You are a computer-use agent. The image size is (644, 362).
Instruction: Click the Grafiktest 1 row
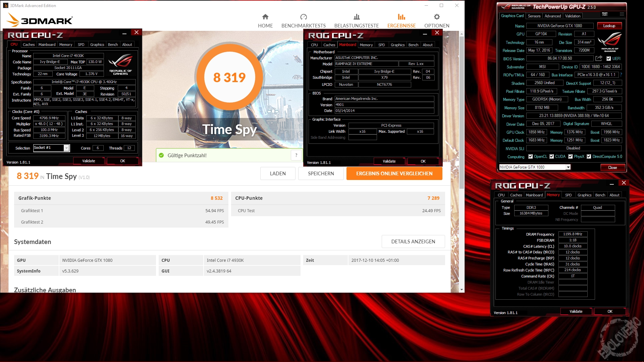(x=121, y=210)
